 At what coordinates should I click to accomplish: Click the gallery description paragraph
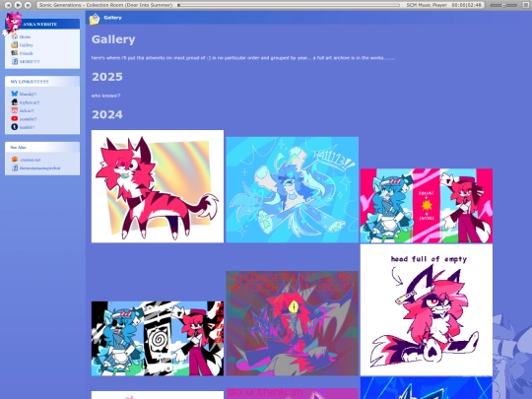[243, 58]
